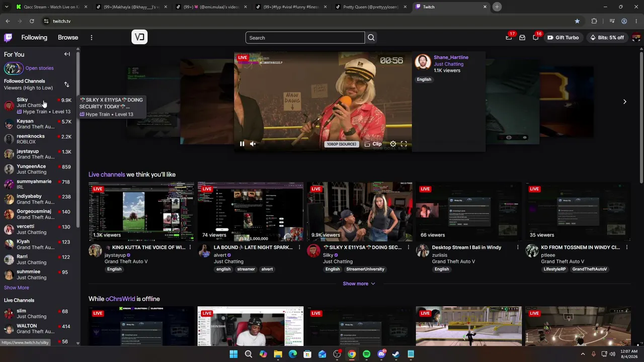
Task: Click the Twitch search field
Action: 305,38
